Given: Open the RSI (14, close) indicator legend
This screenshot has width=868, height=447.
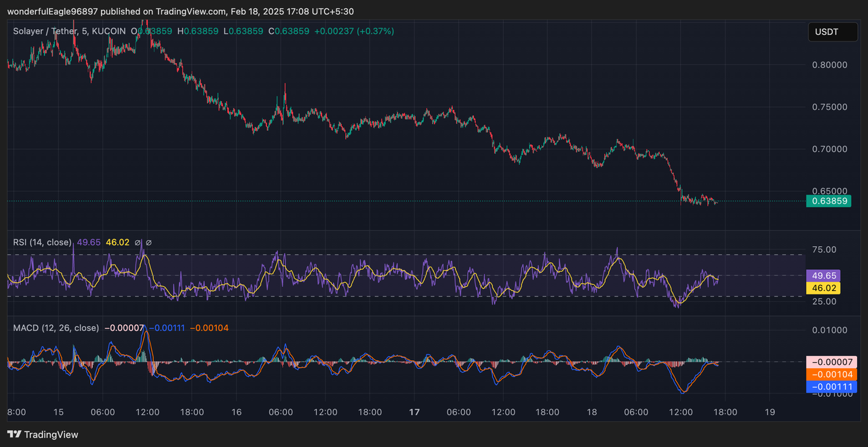Looking at the screenshot, I should coord(42,242).
